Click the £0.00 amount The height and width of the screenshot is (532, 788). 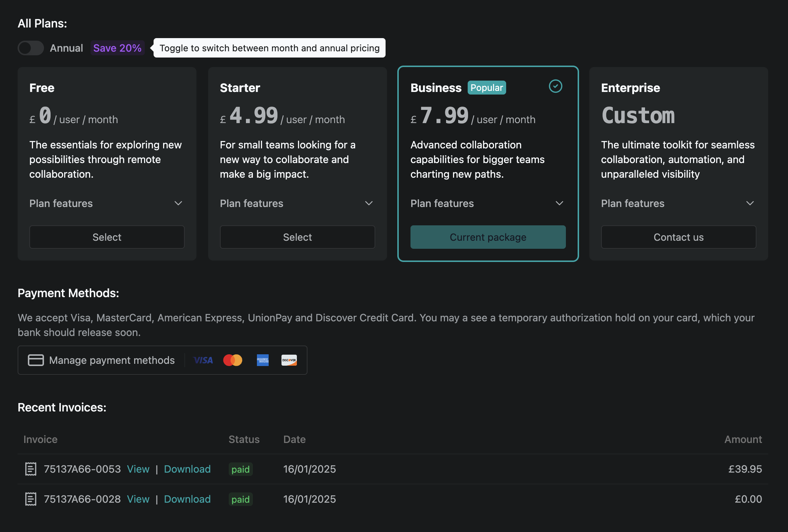click(x=748, y=499)
